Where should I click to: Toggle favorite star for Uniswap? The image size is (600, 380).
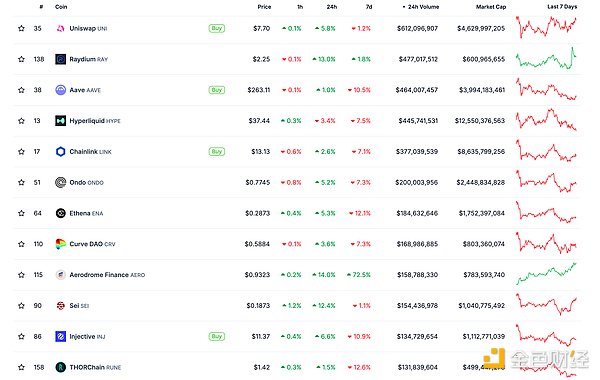[x=21, y=28]
